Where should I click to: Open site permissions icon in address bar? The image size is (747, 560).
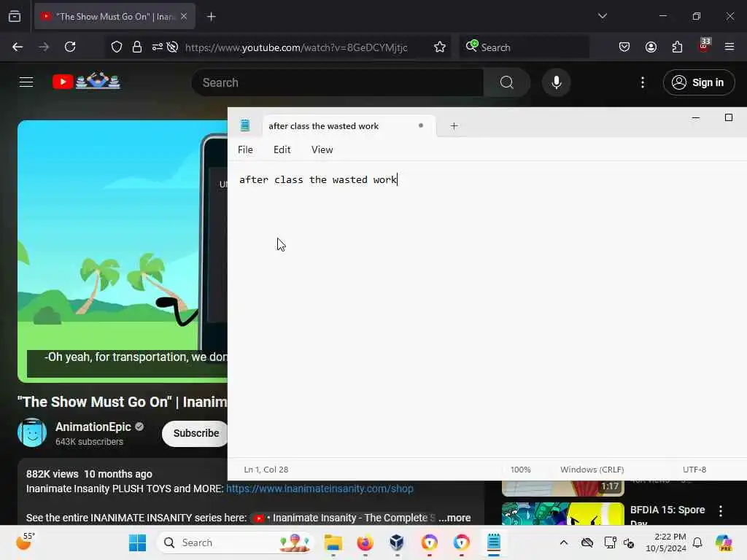coord(158,47)
